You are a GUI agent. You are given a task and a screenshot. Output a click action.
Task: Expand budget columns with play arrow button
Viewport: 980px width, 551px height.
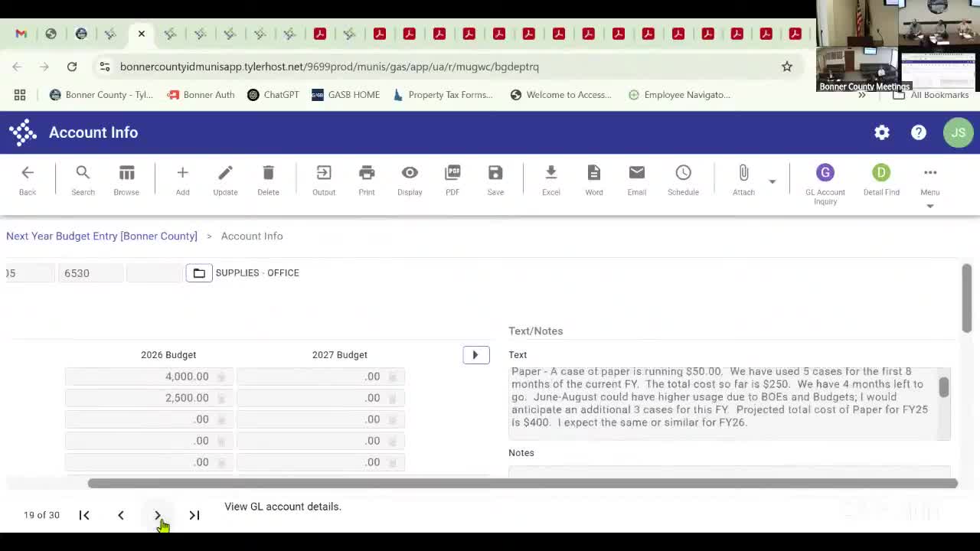click(x=475, y=355)
